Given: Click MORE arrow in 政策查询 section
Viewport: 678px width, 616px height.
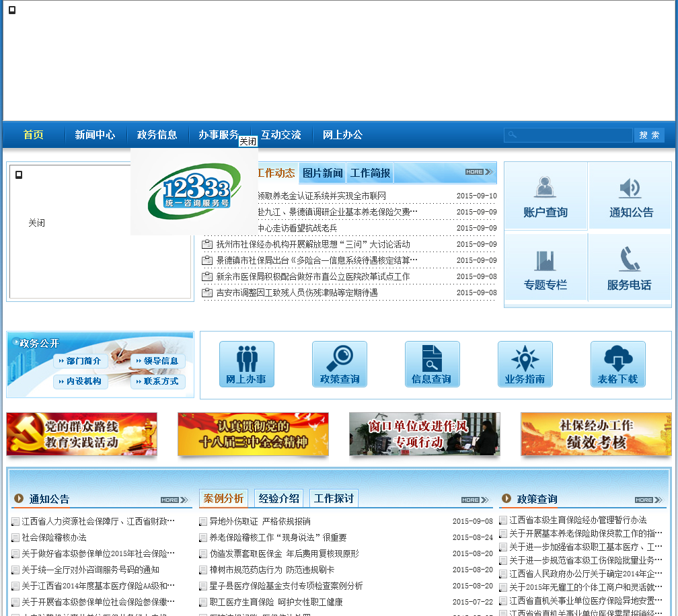Looking at the screenshot, I should 648,500.
